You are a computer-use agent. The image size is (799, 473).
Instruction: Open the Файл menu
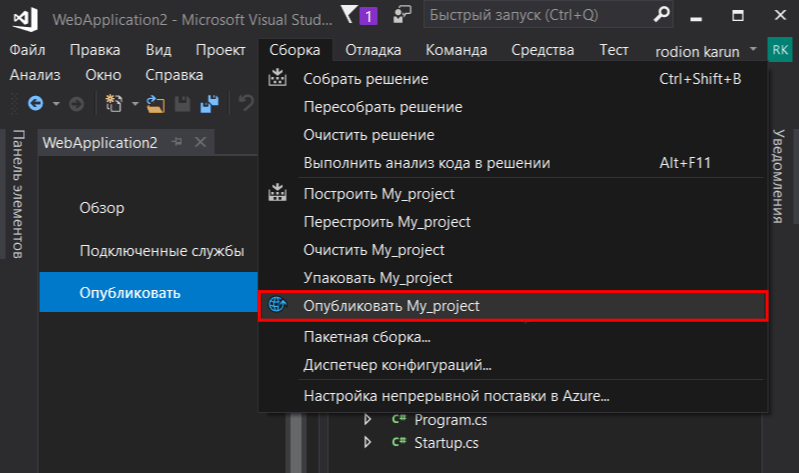click(28, 50)
